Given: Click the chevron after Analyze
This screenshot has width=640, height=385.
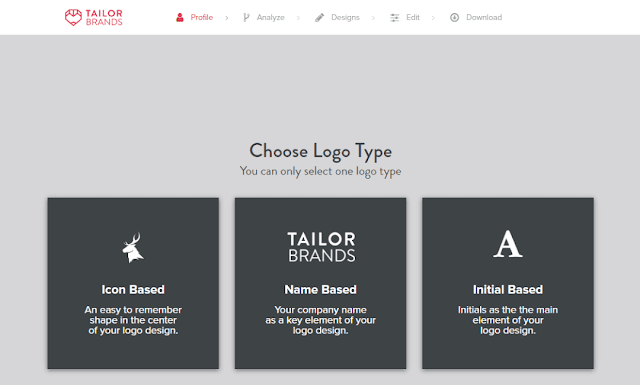Looking at the screenshot, I should pyautogui.click(x=298, y=18).
